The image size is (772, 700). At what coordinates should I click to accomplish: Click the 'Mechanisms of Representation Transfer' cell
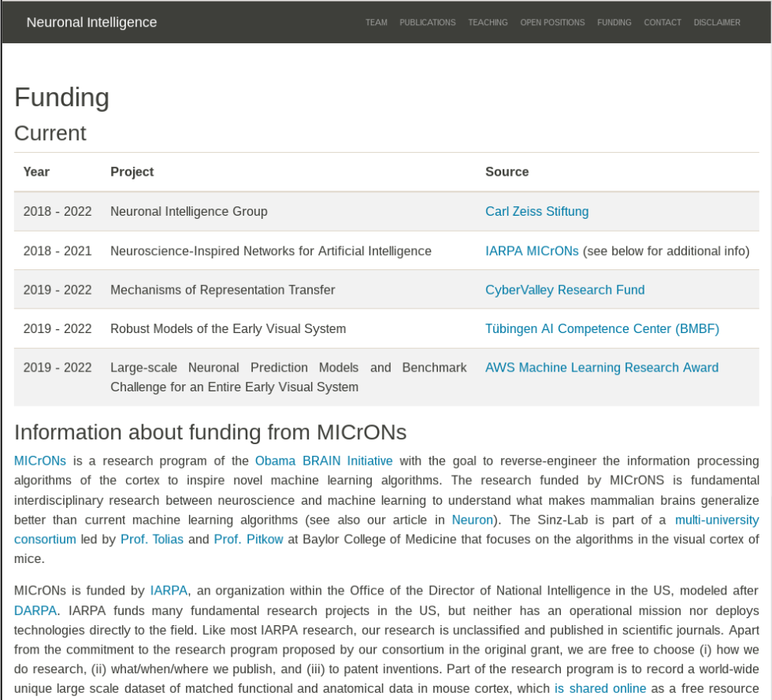point(222,290)
